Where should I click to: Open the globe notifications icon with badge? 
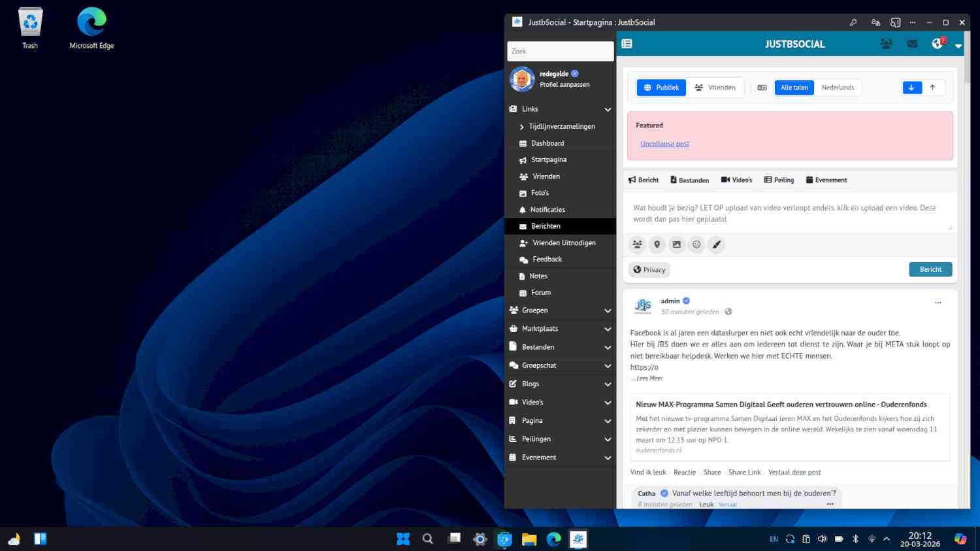click(x=938, y=44)
